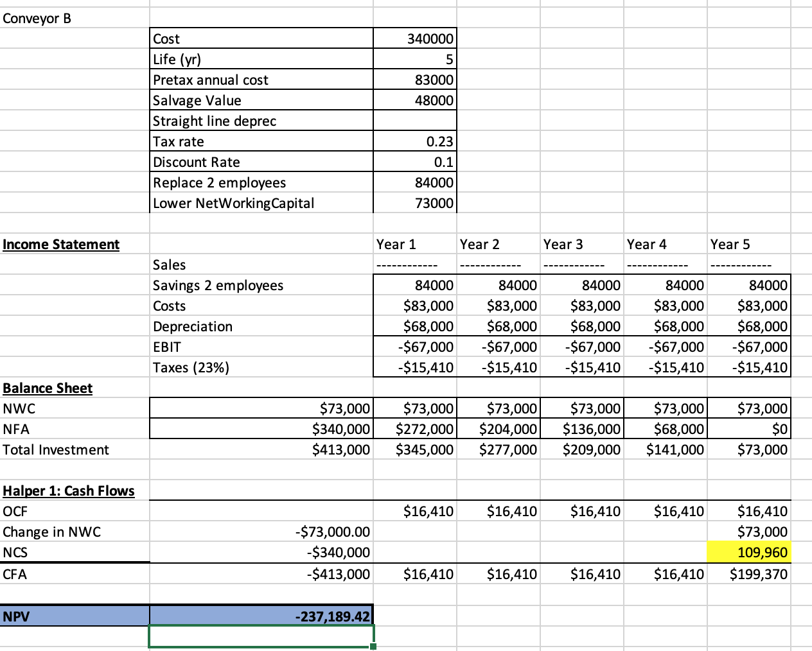
Task: Click the Replace 2 employees value 84000
Action: point(414,182)
